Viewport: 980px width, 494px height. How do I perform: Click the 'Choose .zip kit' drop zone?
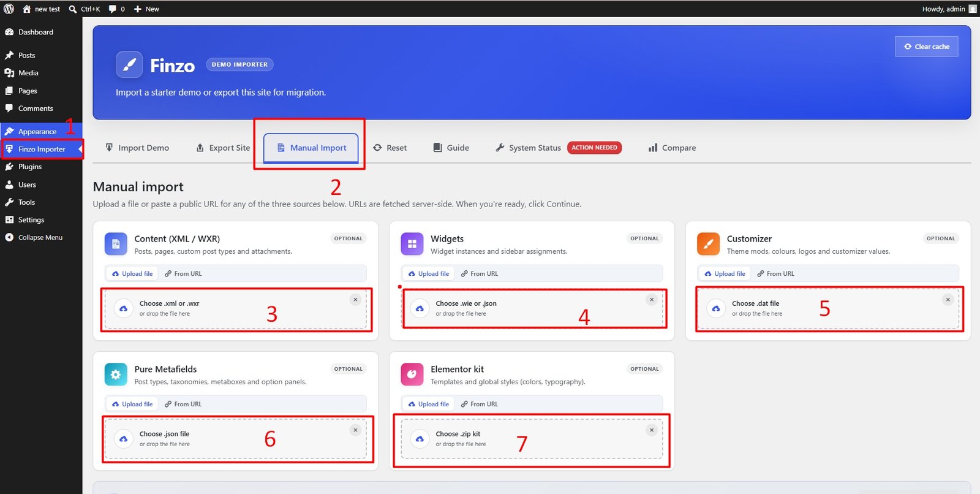[x=532, y=439]
